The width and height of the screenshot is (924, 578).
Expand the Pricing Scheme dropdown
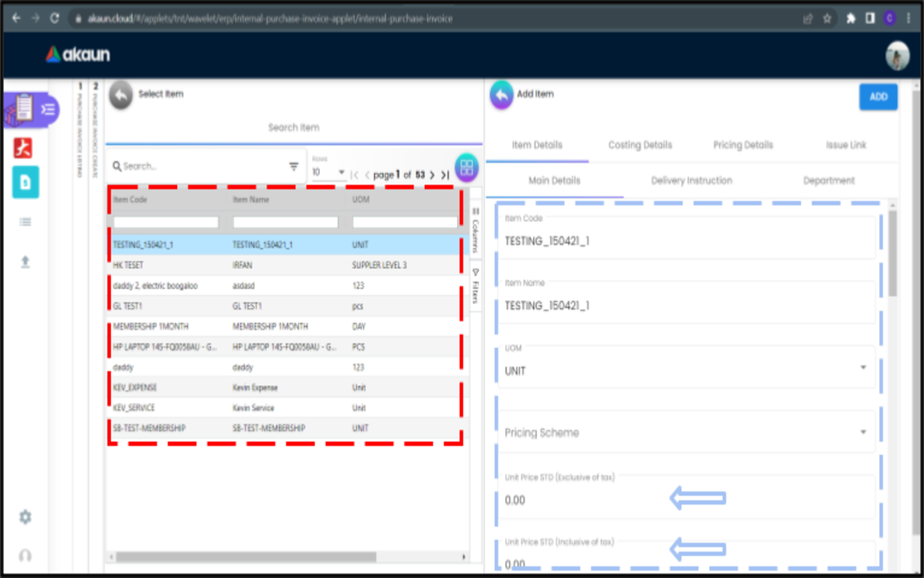(863, 432)
